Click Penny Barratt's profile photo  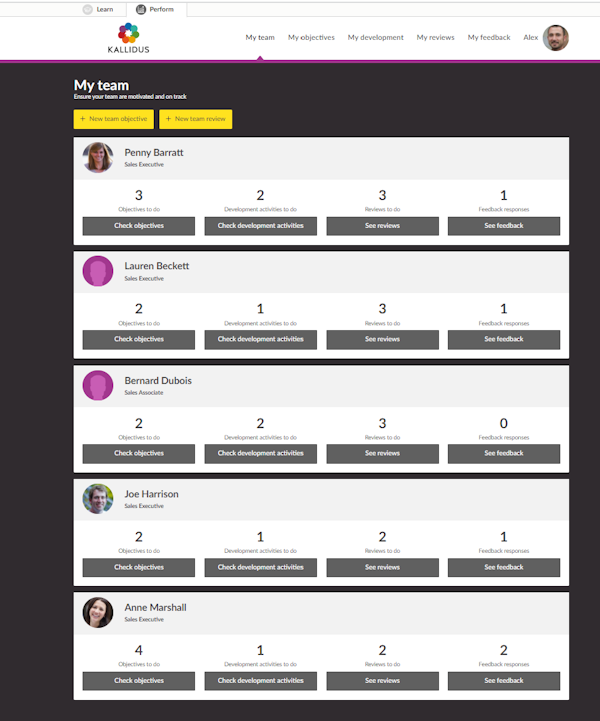point(98,157)
